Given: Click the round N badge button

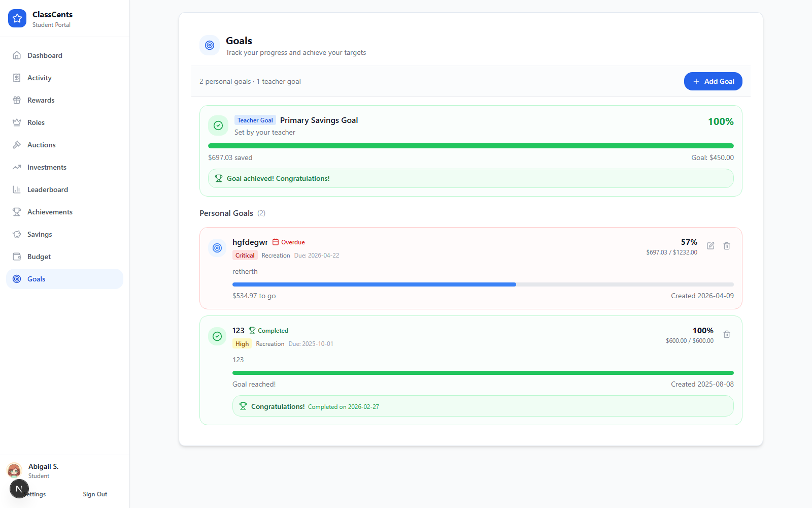Looking at the screenshot, I should point(19,489).
